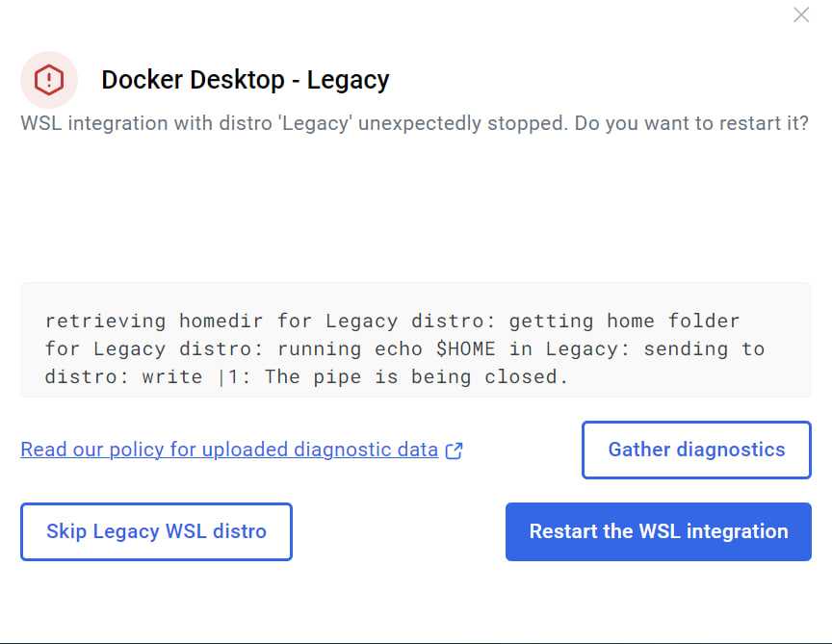This screenshot has width=832, height=644.
Task: Click the word 'echo' in the error log
Action: tap(395, 348)
